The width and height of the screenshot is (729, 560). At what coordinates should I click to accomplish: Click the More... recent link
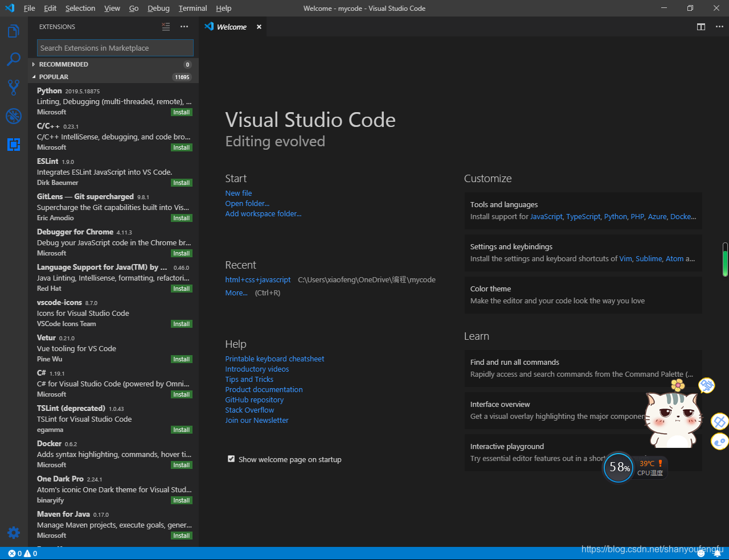[236, 293]
